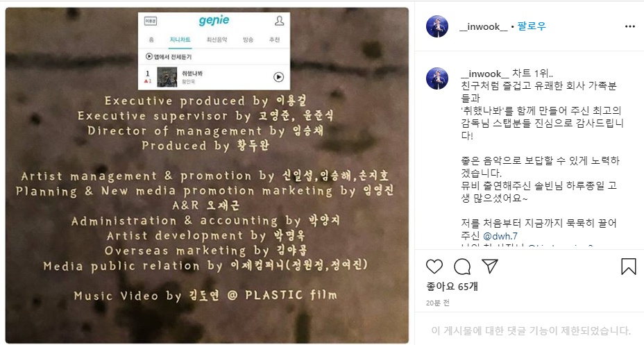644x345 pixels.
Task: Select the 최신음악 tab in genie
Action: point(217,40)
